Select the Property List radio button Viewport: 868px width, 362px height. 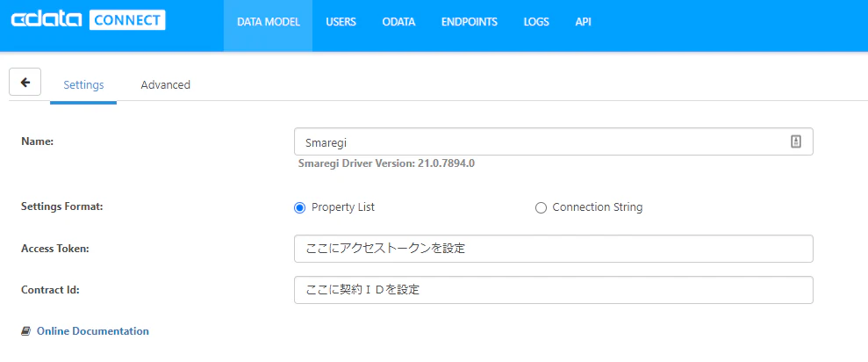click(x=299, y=208)
